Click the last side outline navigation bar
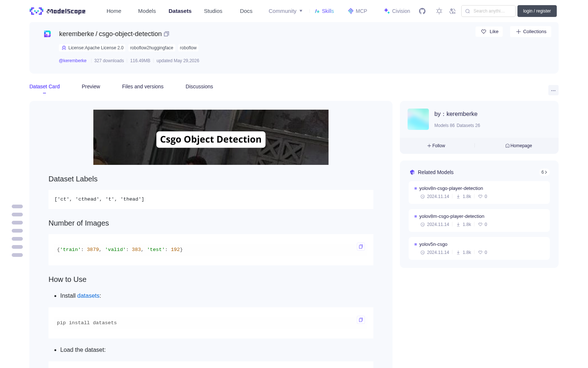Image resolution: width=588 pixels, height=368 pixels. (17, 255)
